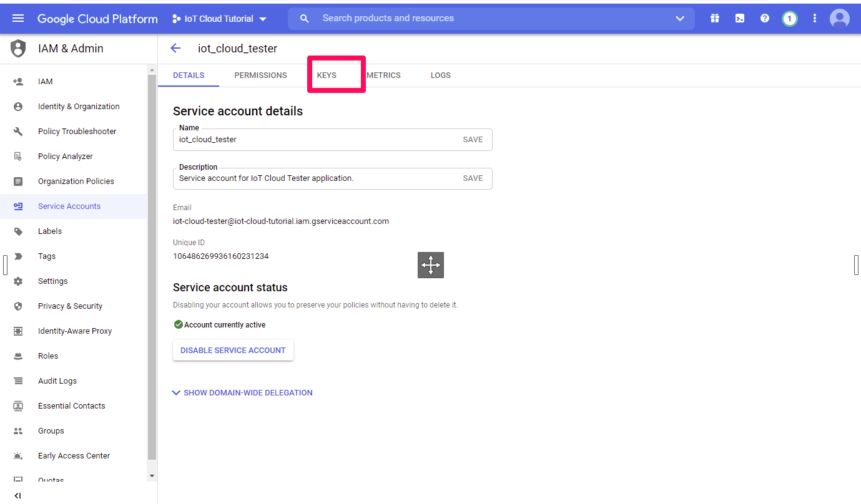Click the service account email address
The image size is (861, 504).
(x=281, y=221)
